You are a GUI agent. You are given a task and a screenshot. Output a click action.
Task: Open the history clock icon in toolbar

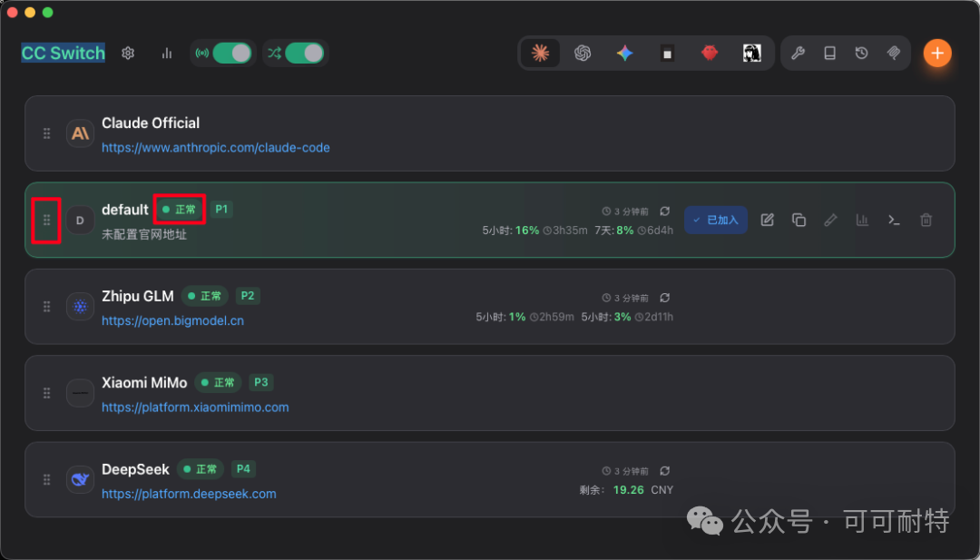[x=861, y=54]
